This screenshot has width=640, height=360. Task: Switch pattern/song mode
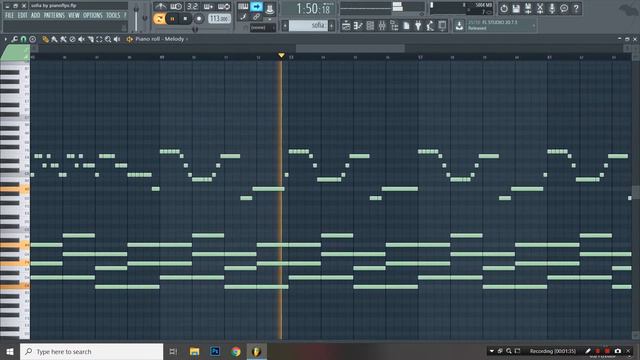coord(159,19)
